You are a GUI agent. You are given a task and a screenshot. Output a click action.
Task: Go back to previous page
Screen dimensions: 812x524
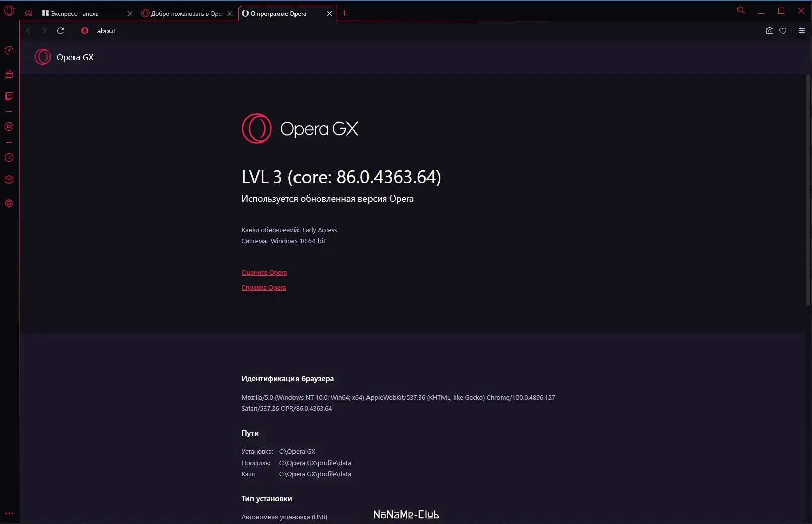point(28,31)
